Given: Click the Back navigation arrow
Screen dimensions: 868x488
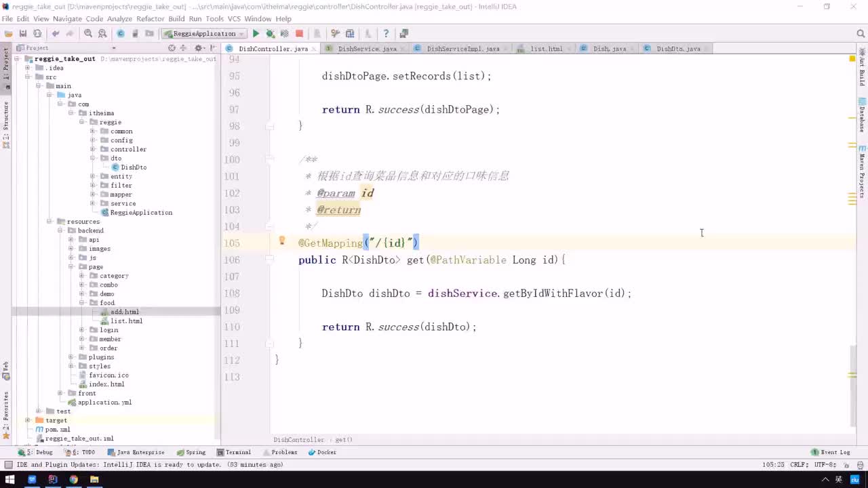Looking at the screenshot, I should point(56,33).
